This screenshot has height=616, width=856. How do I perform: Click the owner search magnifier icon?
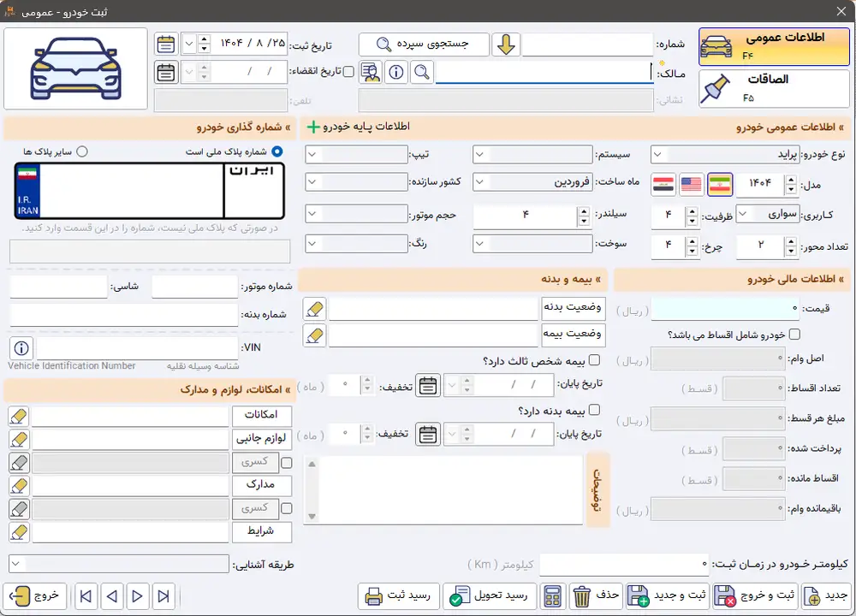point(421,73)
